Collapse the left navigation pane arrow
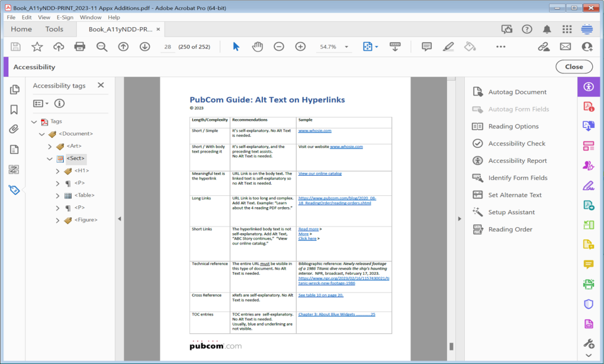This screenshot has width=604, height=364. [x=119, y=219]
